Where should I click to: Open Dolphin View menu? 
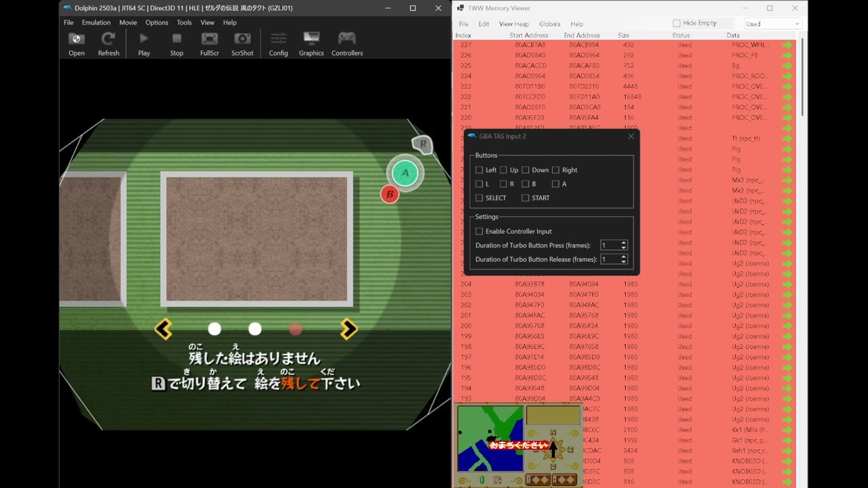click(208, 22)
